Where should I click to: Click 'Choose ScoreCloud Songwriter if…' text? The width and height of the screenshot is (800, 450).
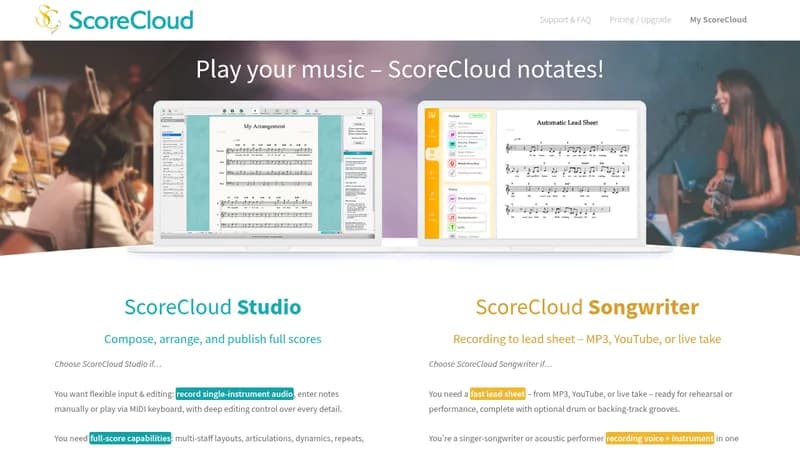(490, 364)
